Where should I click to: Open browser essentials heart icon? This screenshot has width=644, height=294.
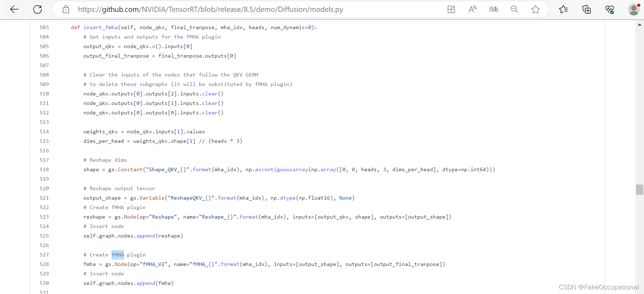(610, 9)
